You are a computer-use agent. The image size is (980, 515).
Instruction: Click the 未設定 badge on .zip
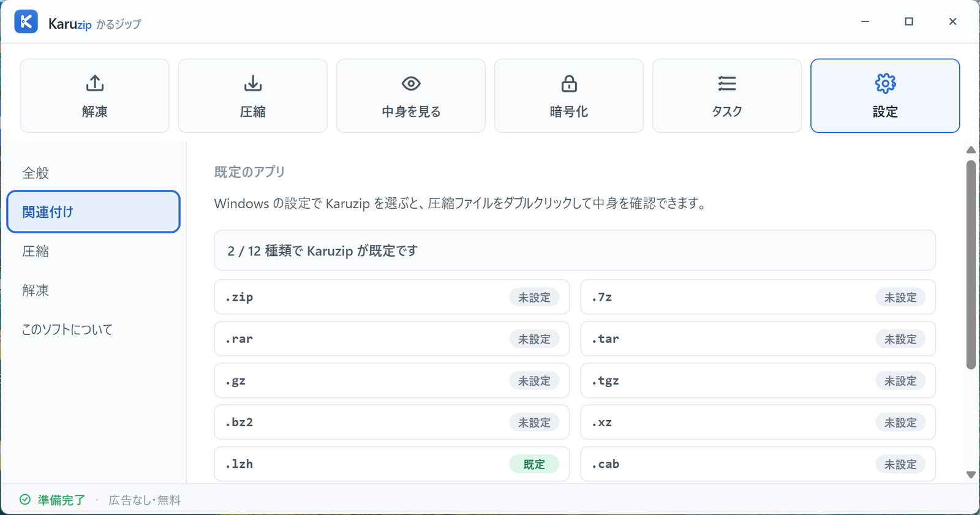(534, 298)
